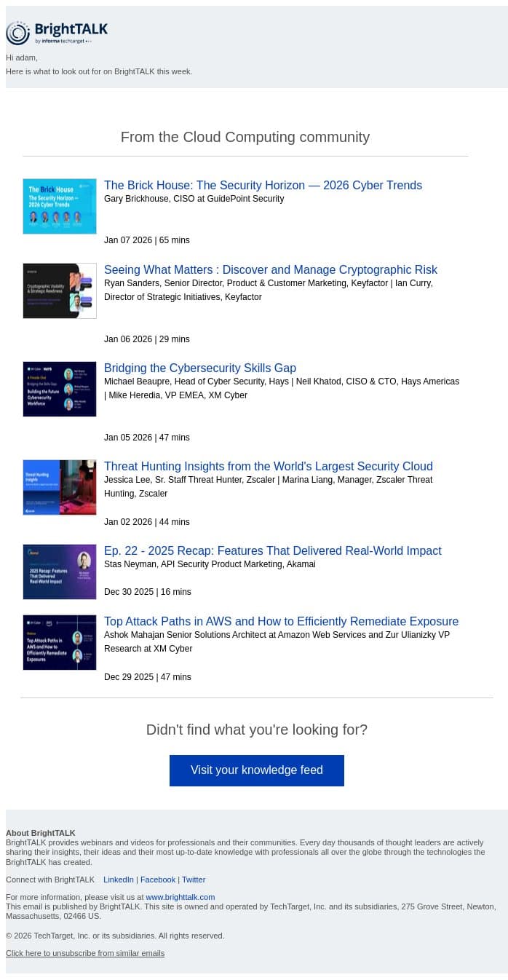Click here to unsubscribe from similar emails
The height and width of the screenshot is (980, 508).
(x=85, y=953)
